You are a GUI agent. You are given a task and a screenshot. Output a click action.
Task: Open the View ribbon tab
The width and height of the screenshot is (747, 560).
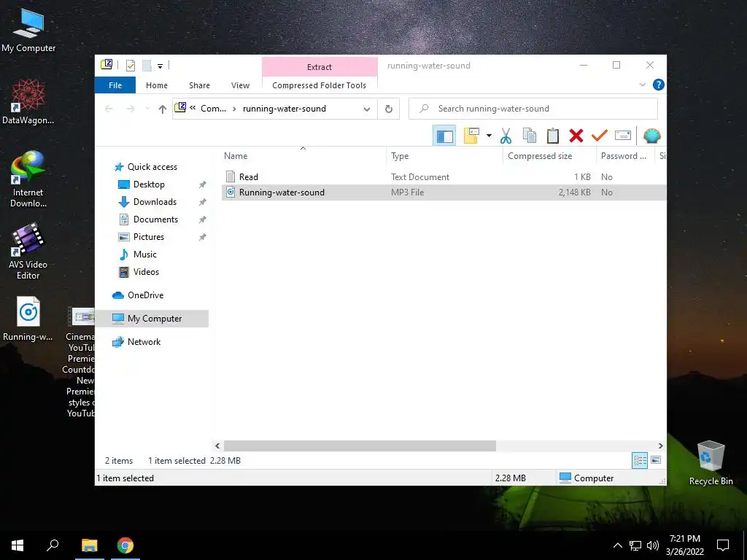(240, 85)
